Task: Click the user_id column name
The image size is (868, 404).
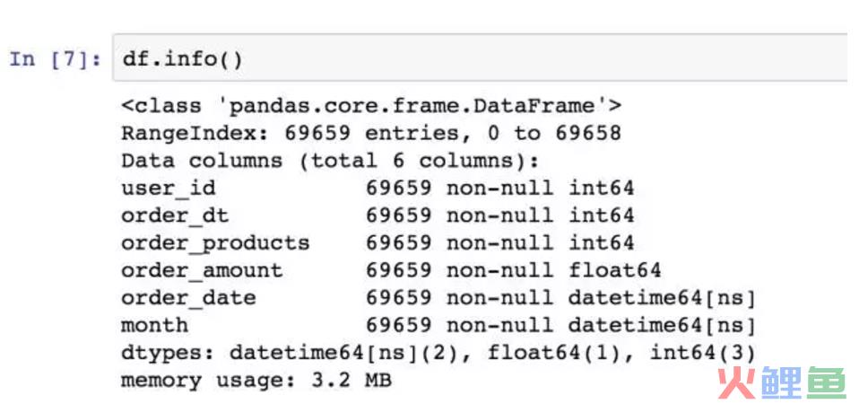Action: pos(169,189)
